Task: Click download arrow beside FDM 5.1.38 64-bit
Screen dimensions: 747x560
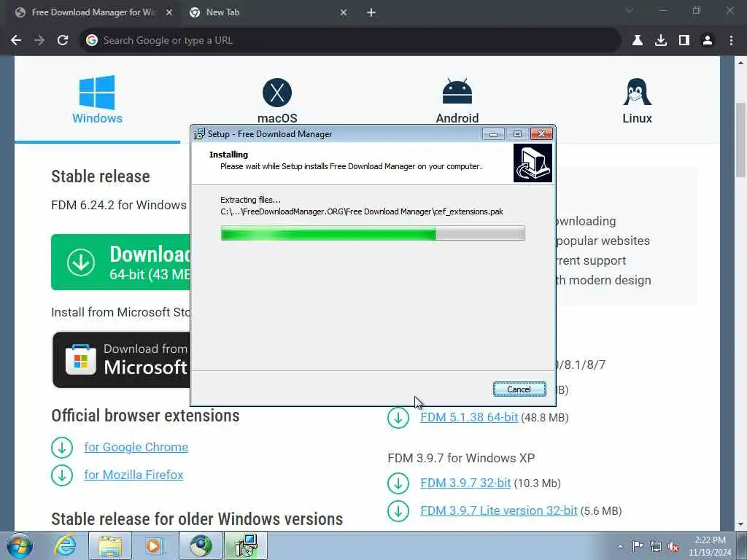Action: pos(398,418)
